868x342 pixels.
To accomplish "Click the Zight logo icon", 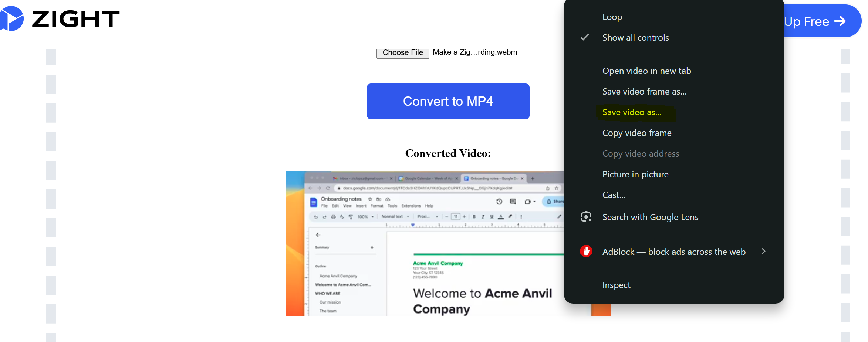I will point(11,18).
